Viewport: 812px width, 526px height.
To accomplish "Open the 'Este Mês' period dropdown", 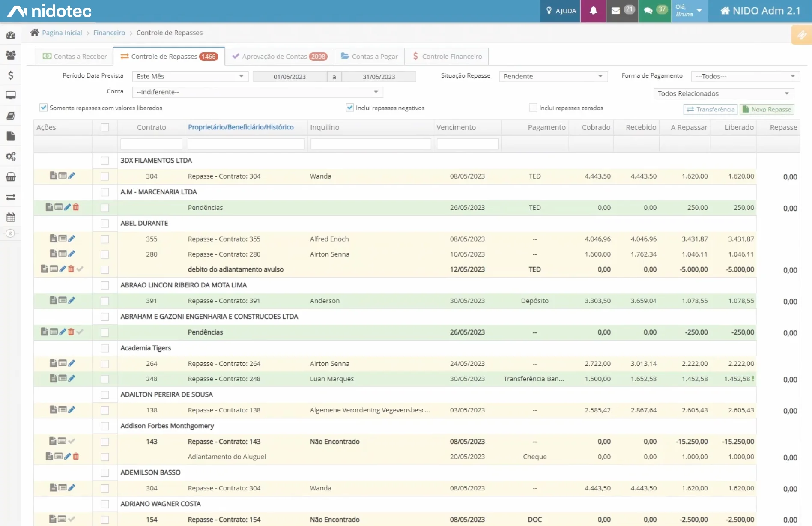I will click(190, 76).
